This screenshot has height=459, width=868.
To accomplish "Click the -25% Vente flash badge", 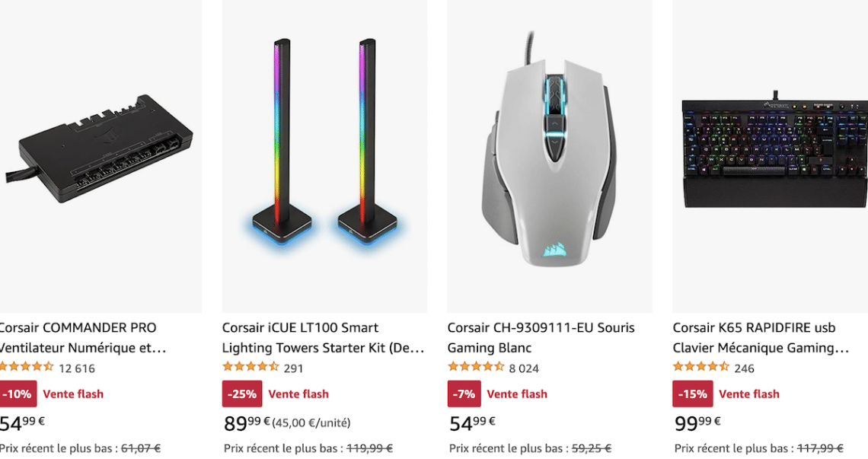I will (242, 394).
